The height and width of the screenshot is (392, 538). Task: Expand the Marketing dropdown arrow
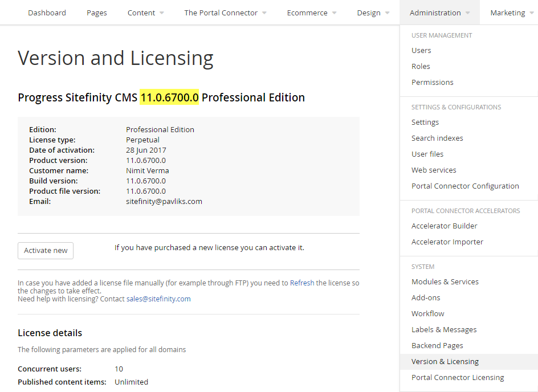(x=532, y=13)
